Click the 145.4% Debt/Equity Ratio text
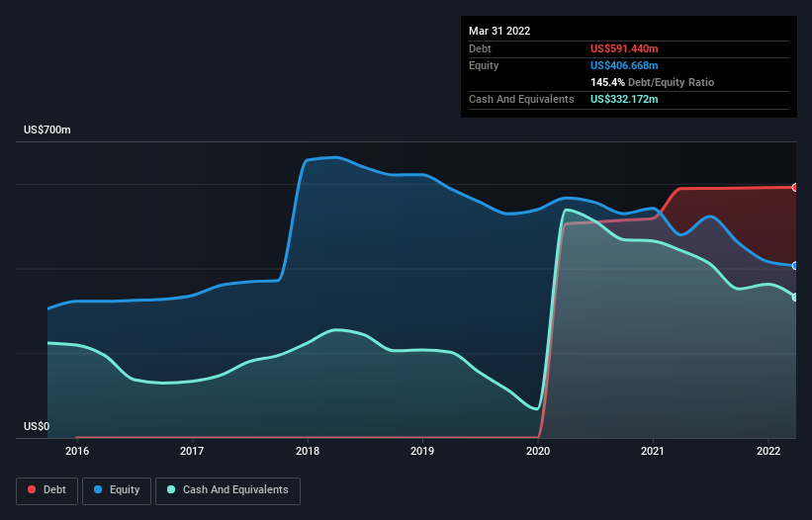The height and width of the screenshot is (520, 812). coord(652,82)
